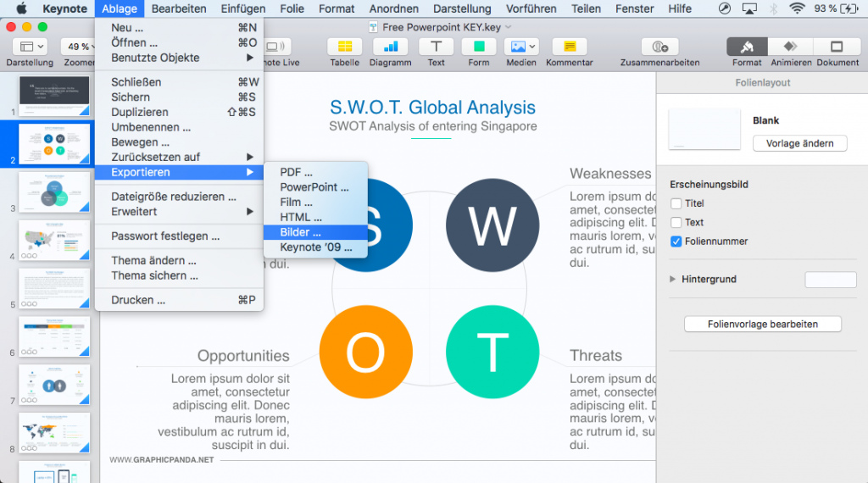The width and height of the screenshot is (868, 483).
Task: Choose Passwort festlegen … entry
Action: point(180,236)
